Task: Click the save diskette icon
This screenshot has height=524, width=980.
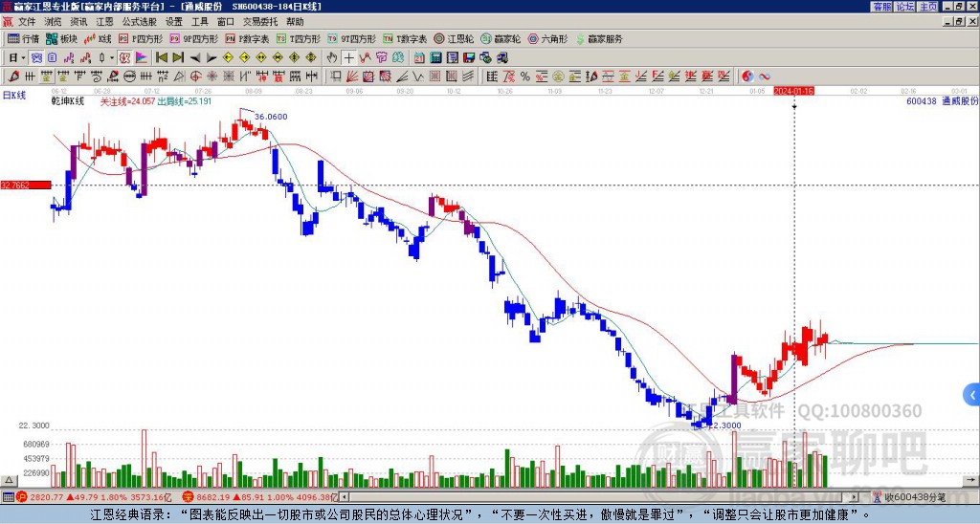Action: pyautogui.click(x=469, y=57)
